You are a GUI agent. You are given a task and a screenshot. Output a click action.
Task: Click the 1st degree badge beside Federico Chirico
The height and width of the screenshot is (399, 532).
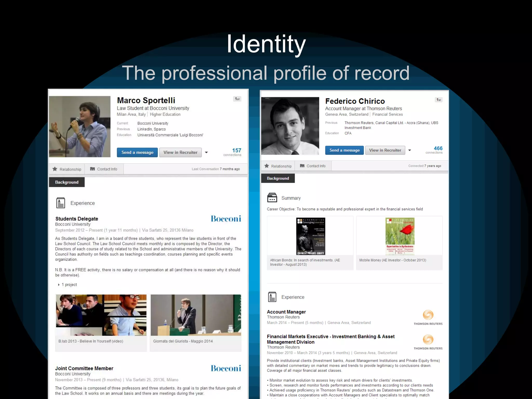pyautogui.click(x=439, y=100)
